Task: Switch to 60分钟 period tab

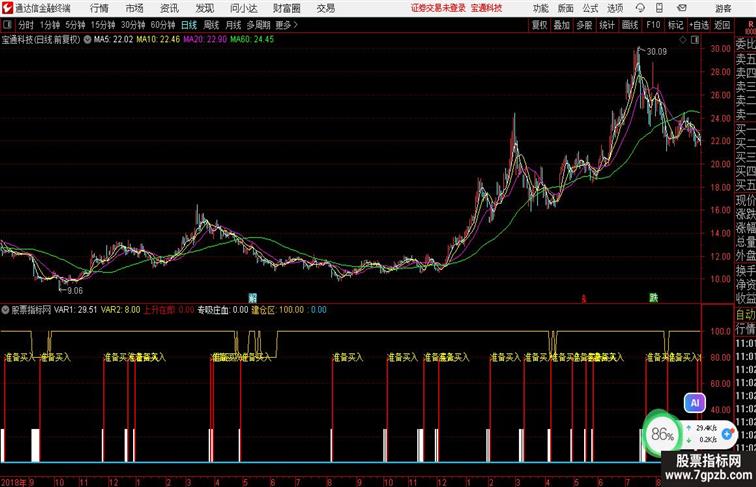Action: click(163, 25)
